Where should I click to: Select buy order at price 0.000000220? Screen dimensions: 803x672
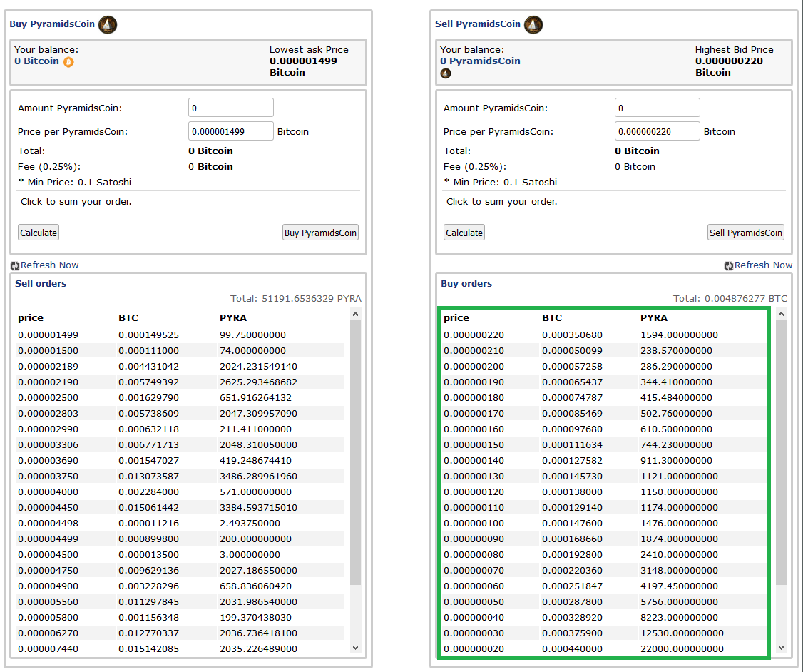point(605,335)
